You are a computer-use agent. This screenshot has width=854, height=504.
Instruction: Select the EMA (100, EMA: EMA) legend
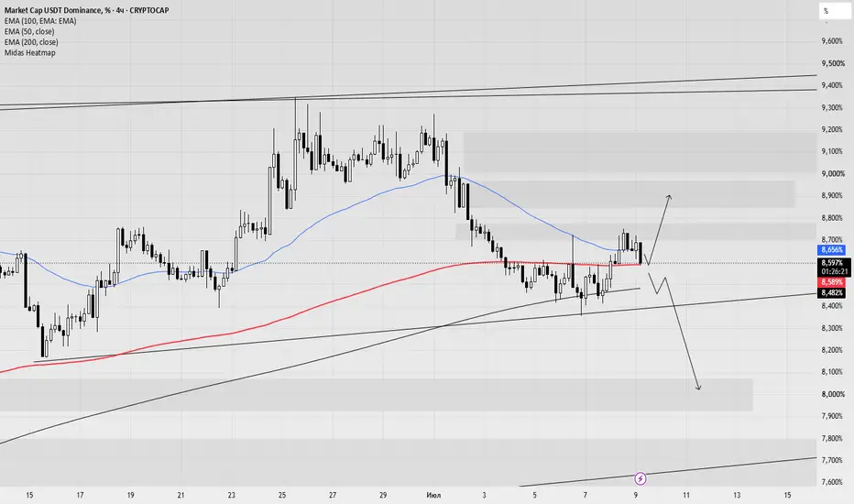40,21
